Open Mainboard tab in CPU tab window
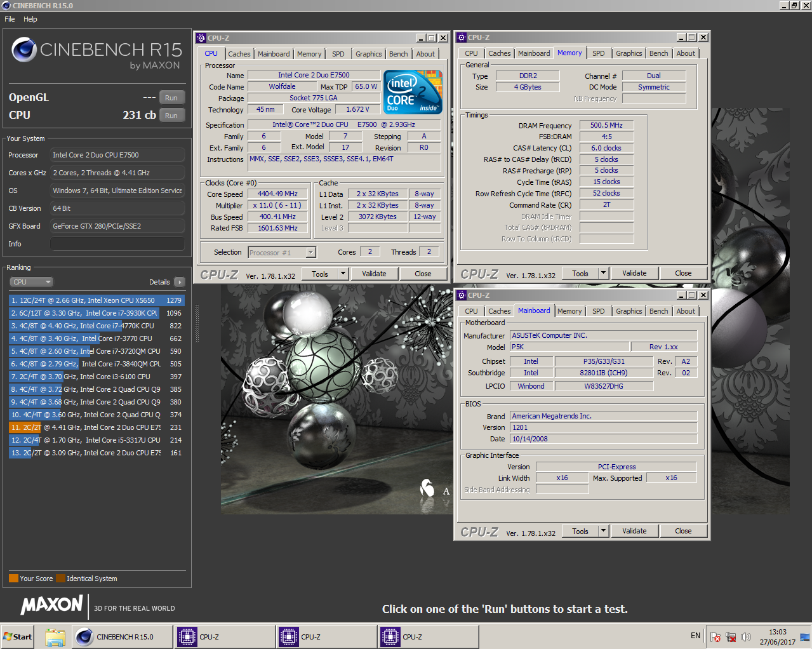Viewport: 812px width, 649px height. pyautogui.click(x=274, y=54)
